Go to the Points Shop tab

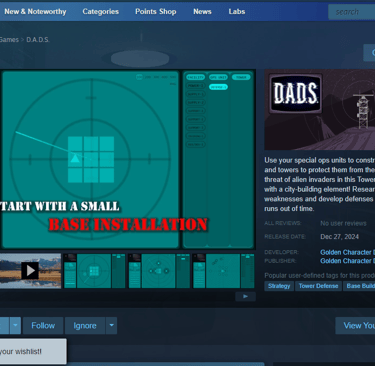point(156,12)
